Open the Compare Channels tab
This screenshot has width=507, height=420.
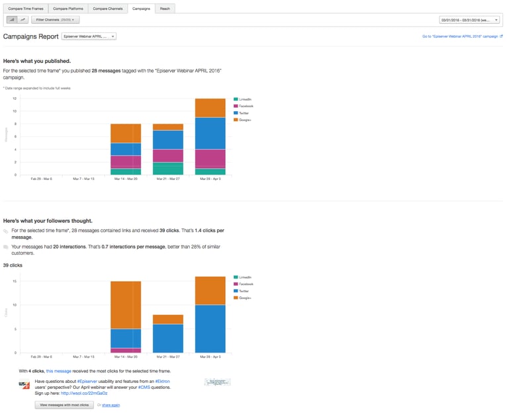pos(108,9)
